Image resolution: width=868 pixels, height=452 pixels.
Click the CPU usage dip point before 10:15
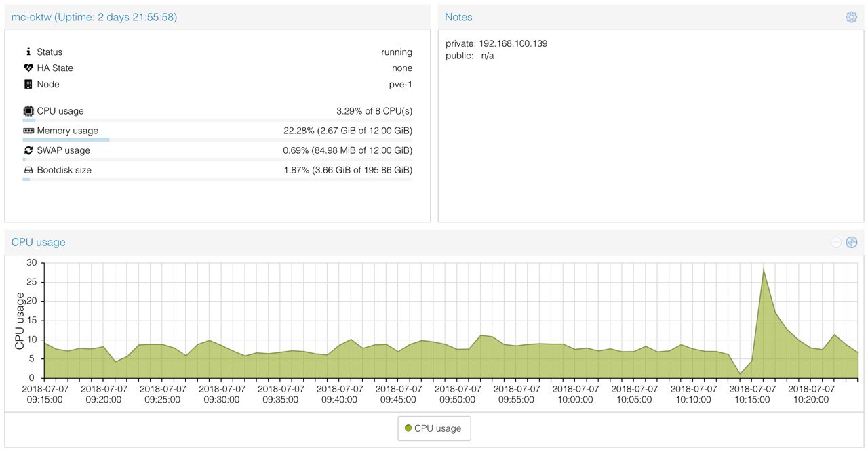740,373
